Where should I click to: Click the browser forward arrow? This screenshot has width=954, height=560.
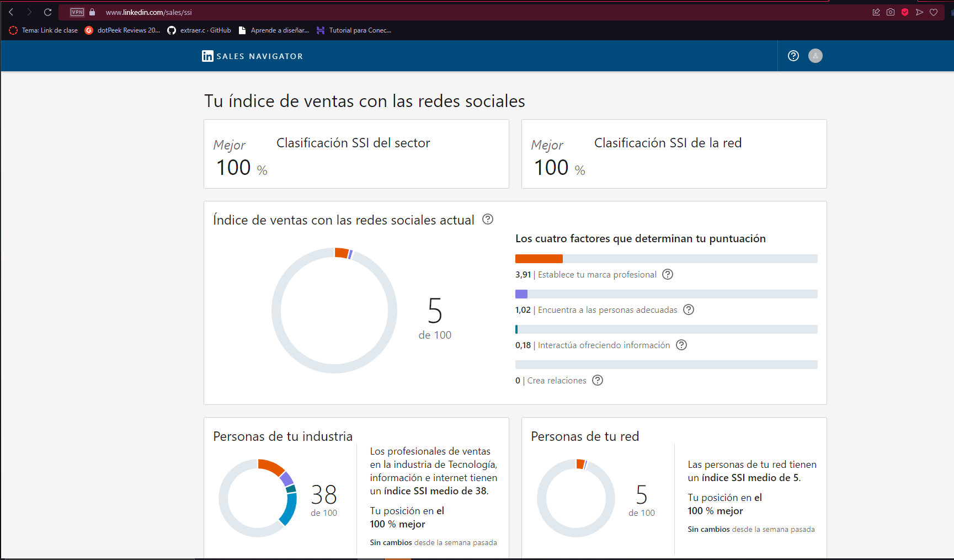click(29, 12)
